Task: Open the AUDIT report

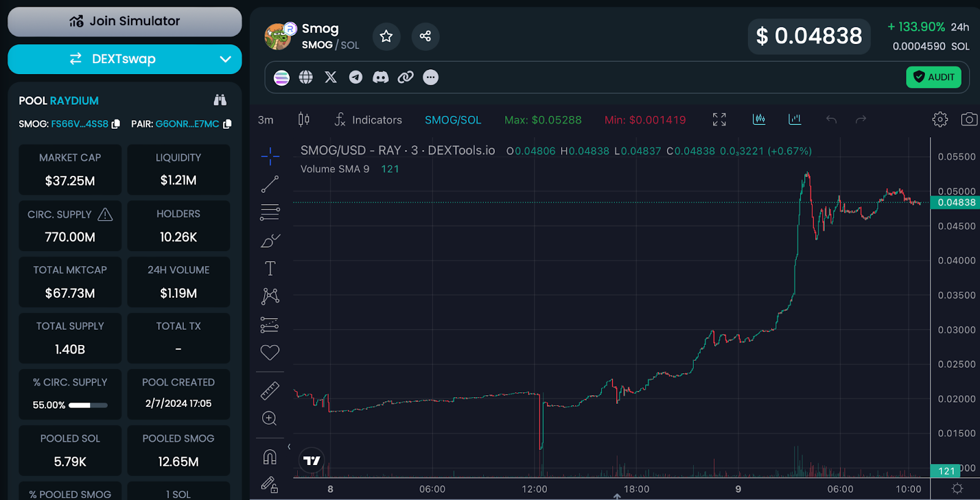Action: [933, 77]
